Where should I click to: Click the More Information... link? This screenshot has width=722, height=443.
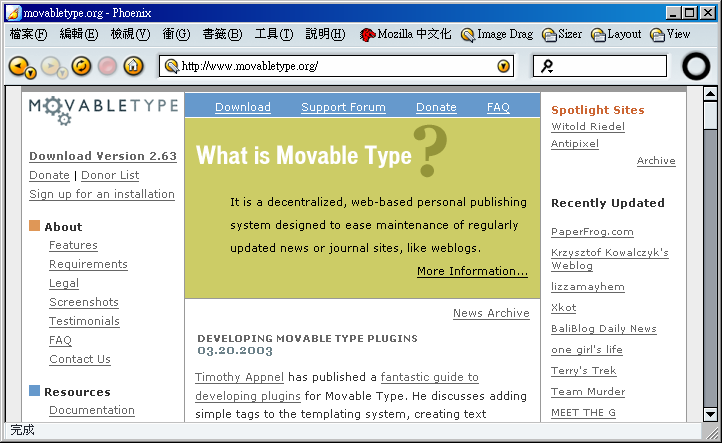click(472, 271)
